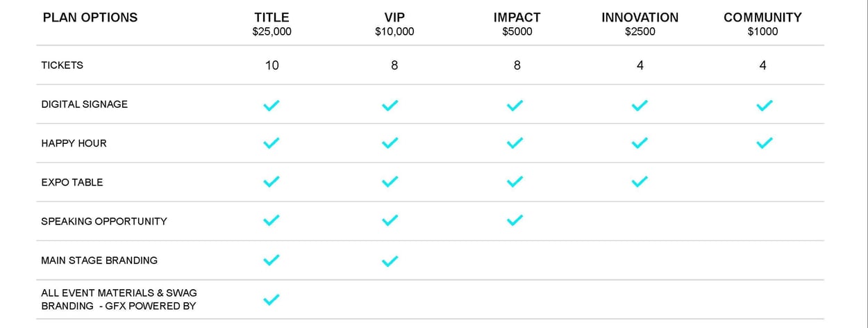This screenshot has width=868, height=328.
Task: Click the VIP plan Main Stage Branding checkmark
Action: pos(390,261)
